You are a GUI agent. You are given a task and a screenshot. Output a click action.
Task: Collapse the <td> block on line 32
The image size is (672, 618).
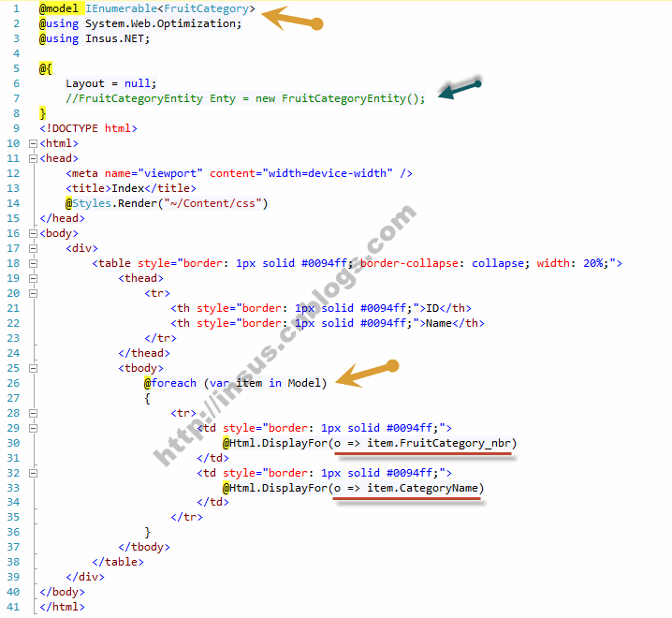pos(33,474)
